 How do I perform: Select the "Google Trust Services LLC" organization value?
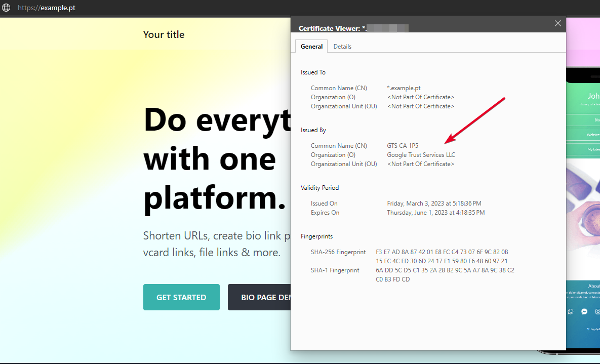[421, 155]
